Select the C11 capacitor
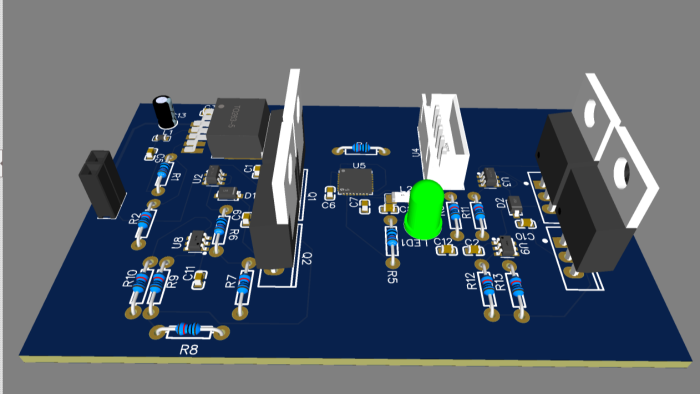Image resolution: width=700 pixels, height=394 pixels. (x=199, y=279)
